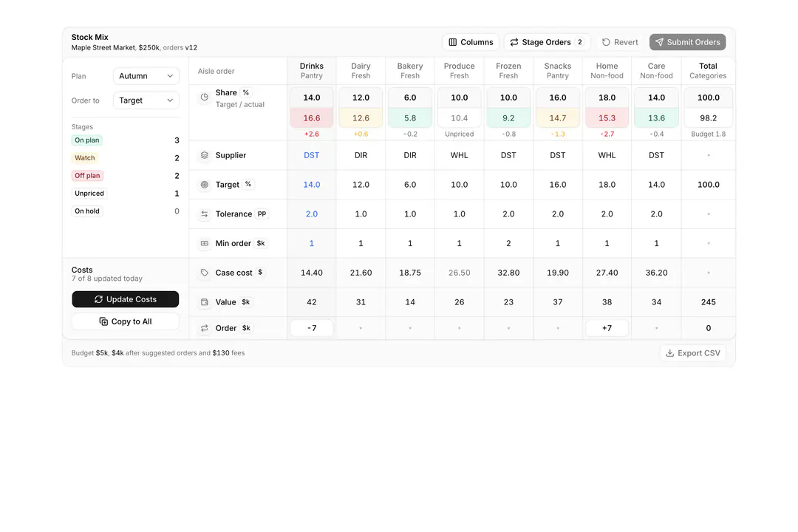
Task: Edit the Home share target field 18.0
Action: [607, 98]
